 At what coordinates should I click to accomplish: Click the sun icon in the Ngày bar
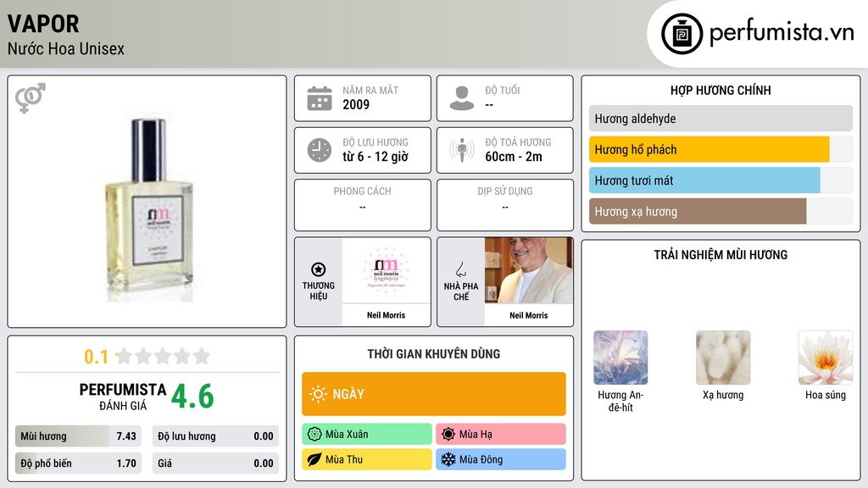point(318,394)
